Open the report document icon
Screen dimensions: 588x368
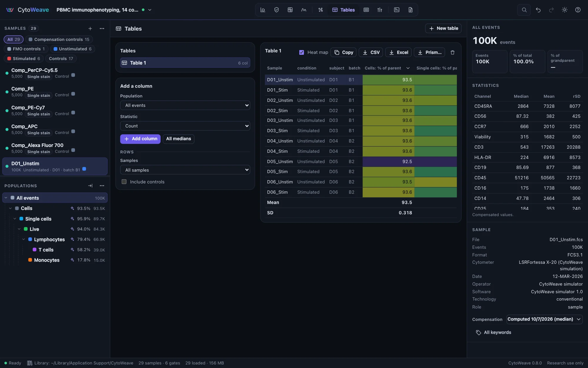pos(410,10)
